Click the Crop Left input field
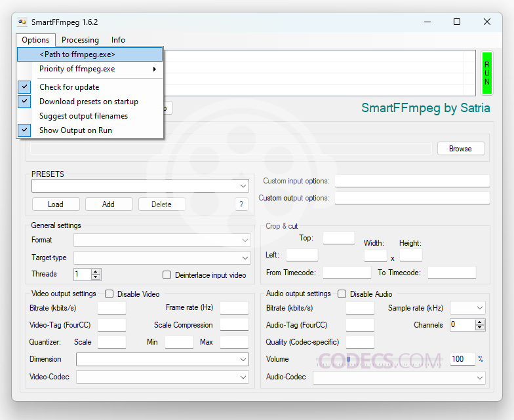Image resolution: width=514 pixels, height=420 pixels. [x=302, y=255]
